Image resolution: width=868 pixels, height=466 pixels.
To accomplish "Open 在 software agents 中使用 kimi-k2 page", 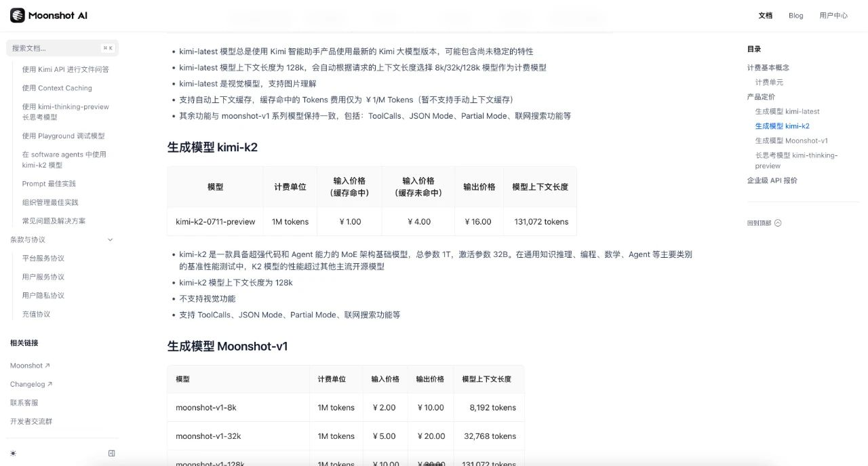I will click(x=64, y=159).
